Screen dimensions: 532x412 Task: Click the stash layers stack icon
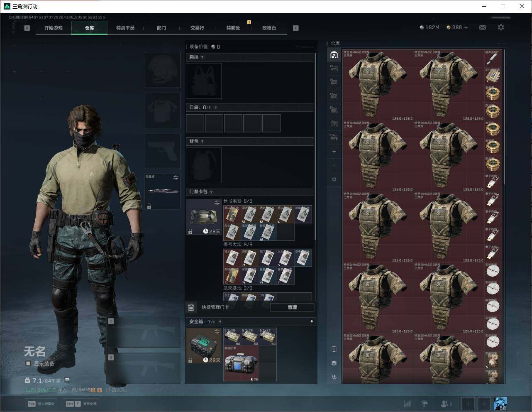click(x=334, y=363)
